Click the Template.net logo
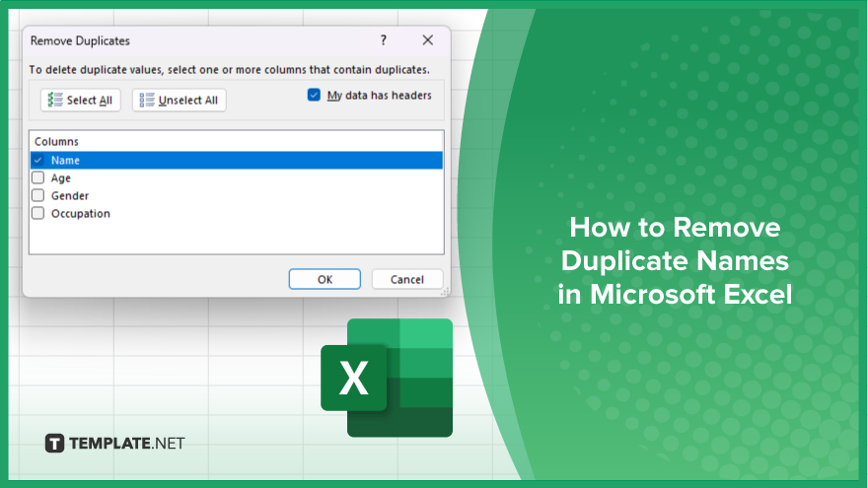Image resolution: width=868 pixels, height=488 pixels. pyautogui.click(x=114, y=444)
